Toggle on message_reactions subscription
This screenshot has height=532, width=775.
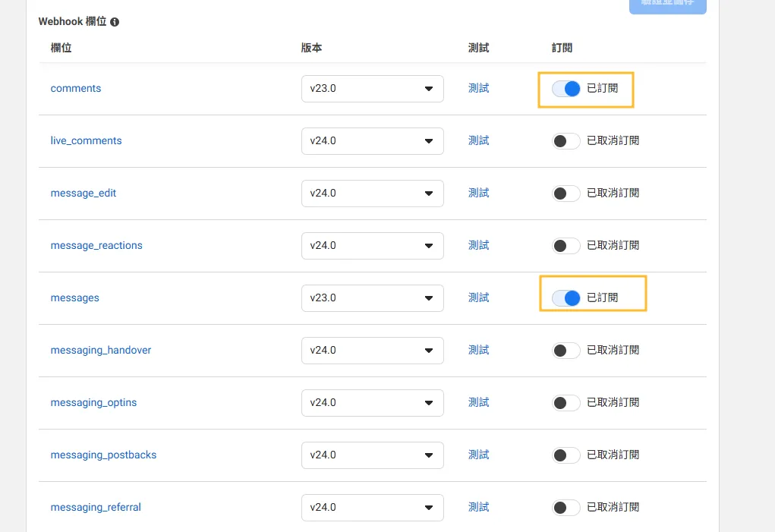pos(566,246)
